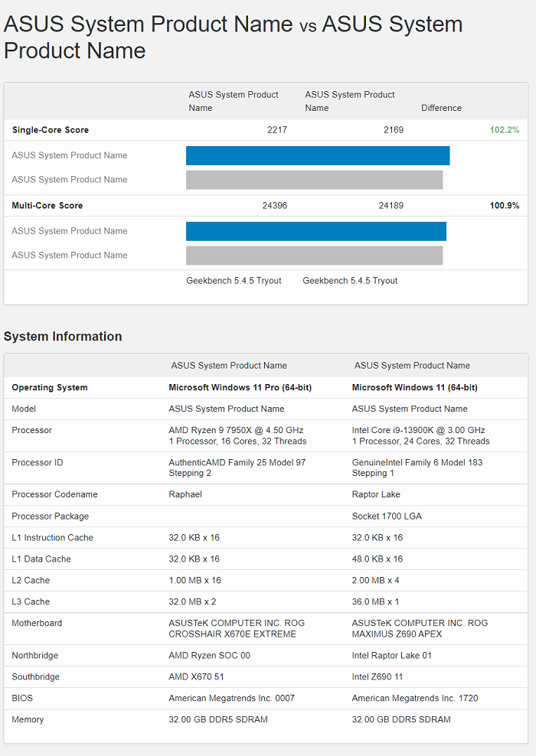The image size is (536, 756).
Task: Click the gray Single-Core score bar
Action: (314, 180)
